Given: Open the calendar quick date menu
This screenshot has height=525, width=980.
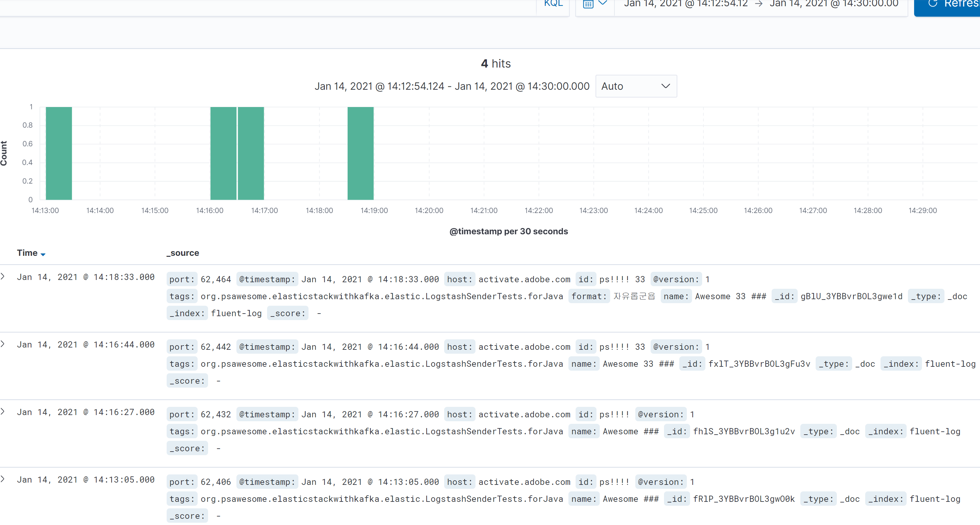Looking at the screenshot, I should 588,4.
